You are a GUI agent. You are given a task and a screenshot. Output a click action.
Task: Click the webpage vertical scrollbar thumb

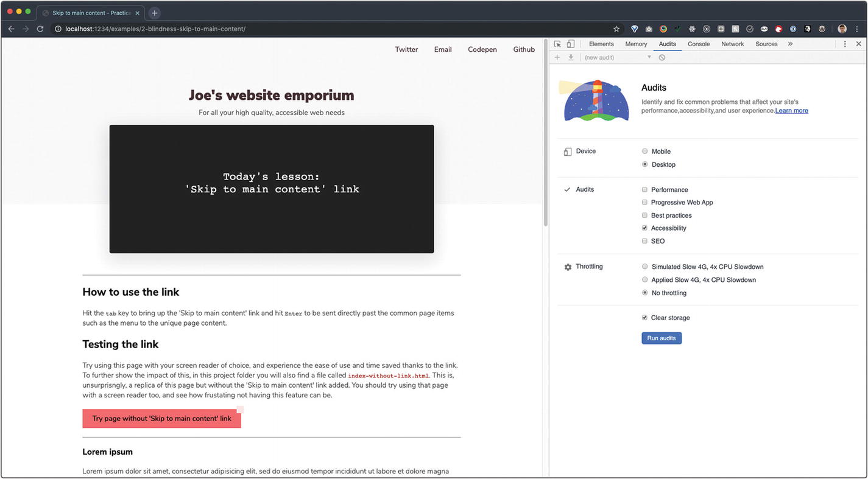tap(545, 133)
